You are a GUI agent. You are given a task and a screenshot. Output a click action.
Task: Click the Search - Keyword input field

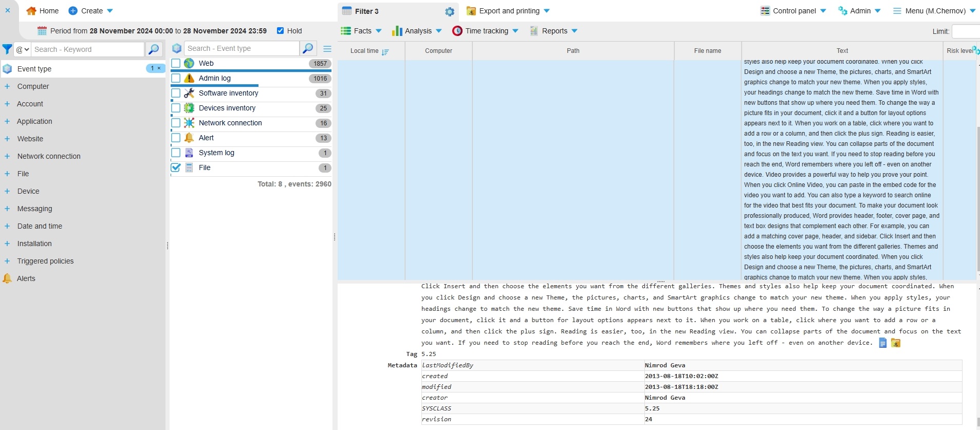(88, 49)
